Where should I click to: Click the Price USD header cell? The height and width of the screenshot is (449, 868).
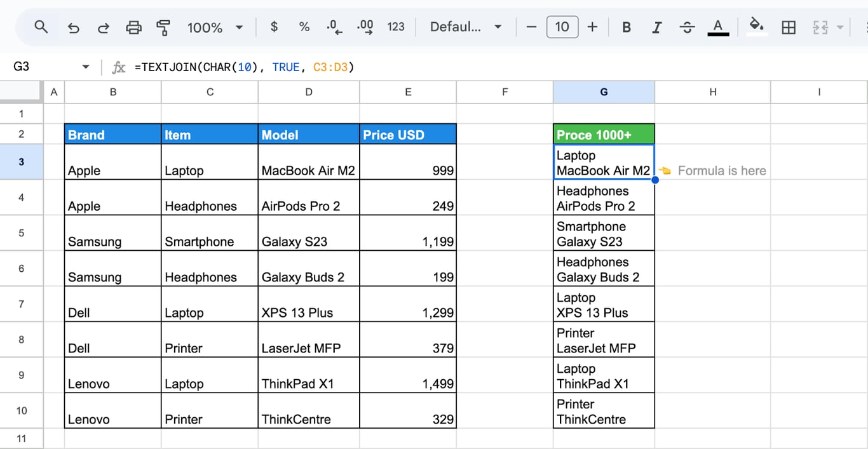(x=408, y=134)
